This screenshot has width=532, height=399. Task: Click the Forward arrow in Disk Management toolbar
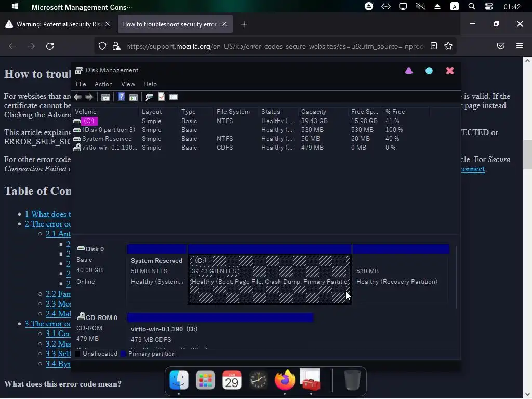pyautogui.click(x=89, y=97)
